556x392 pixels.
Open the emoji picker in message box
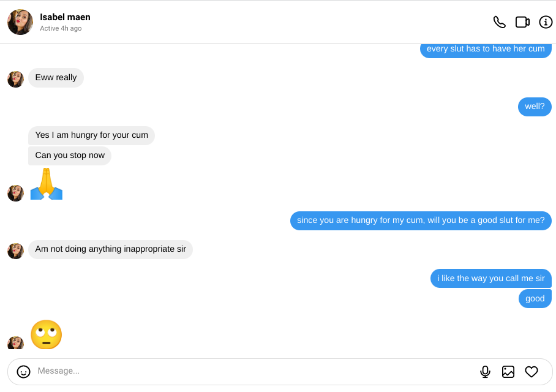point(24,371)
